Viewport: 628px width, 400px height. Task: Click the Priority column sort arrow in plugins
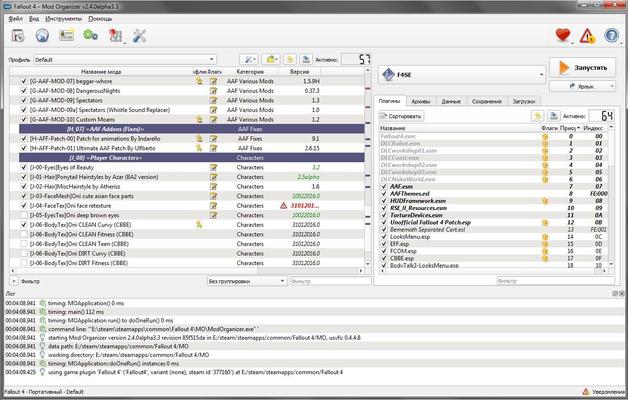(x=578, y=128)
